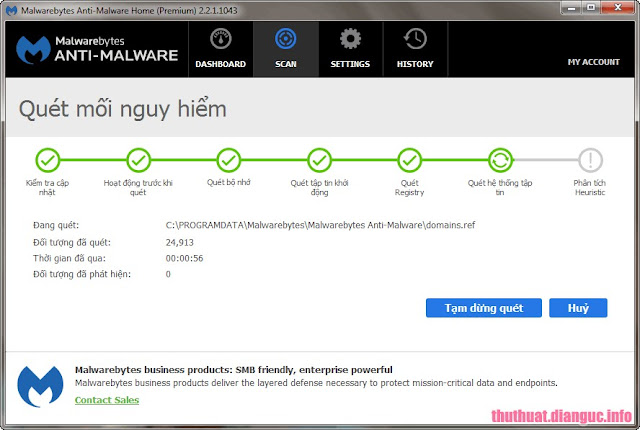Open the Settings gear icon

pos(350,39)
